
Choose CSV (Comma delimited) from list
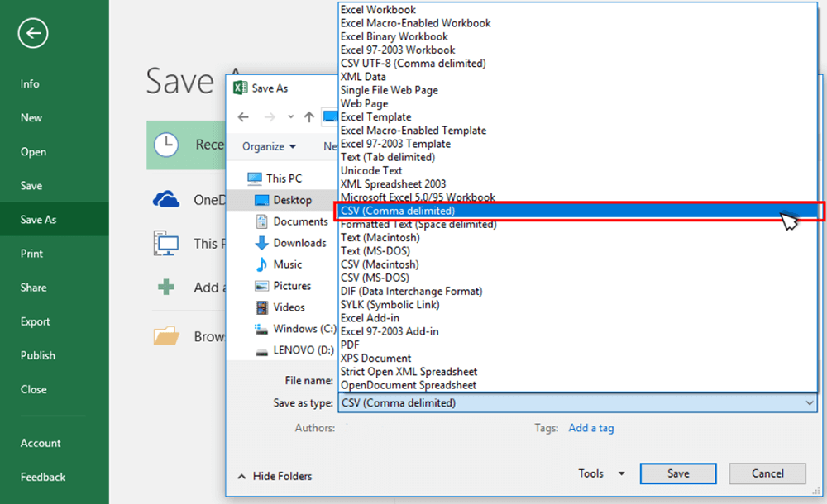click(397, 212)
